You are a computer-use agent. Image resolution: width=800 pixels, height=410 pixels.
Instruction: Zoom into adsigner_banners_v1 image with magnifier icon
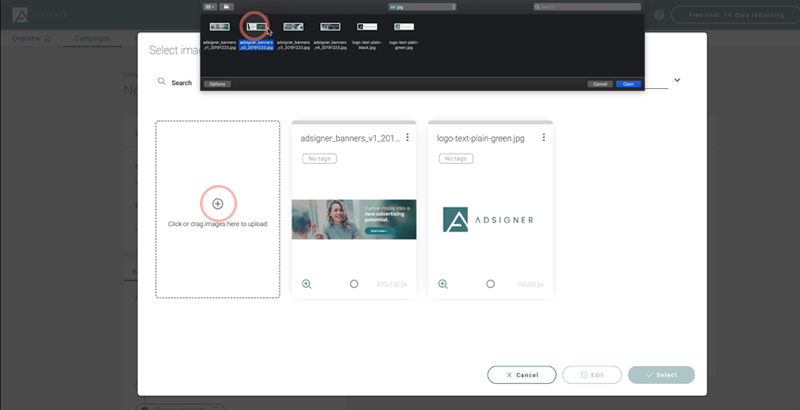tap(307, 284)
